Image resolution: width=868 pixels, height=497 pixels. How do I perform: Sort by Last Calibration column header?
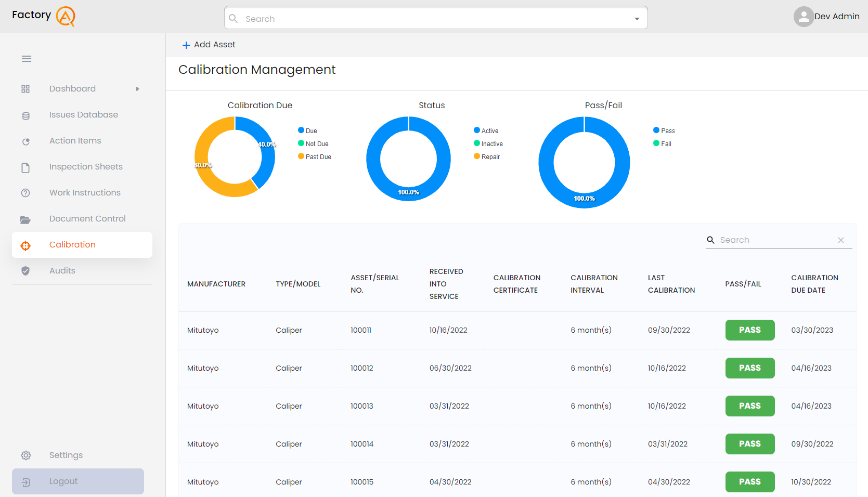(671, 284)
